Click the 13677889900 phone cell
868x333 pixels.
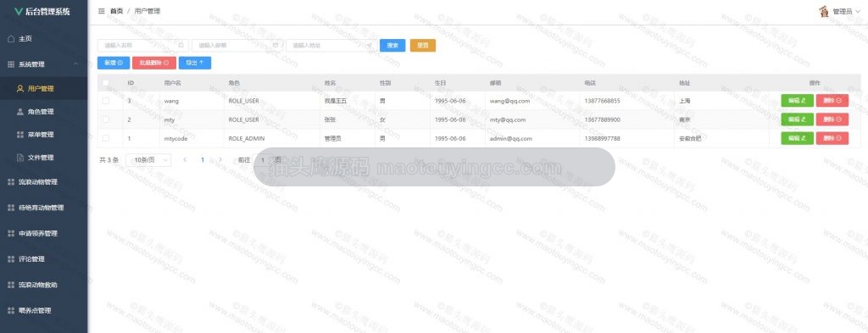point(602,119)
